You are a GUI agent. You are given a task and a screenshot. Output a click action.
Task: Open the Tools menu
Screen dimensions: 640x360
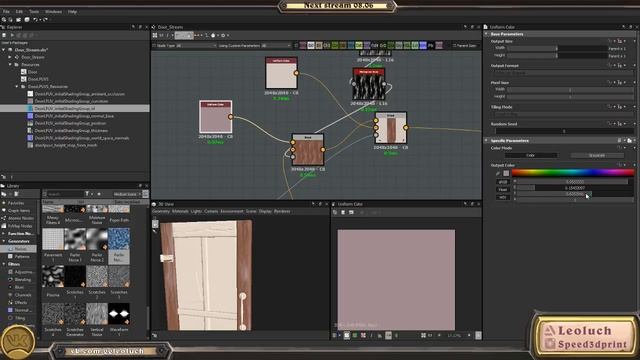(34, 12)
